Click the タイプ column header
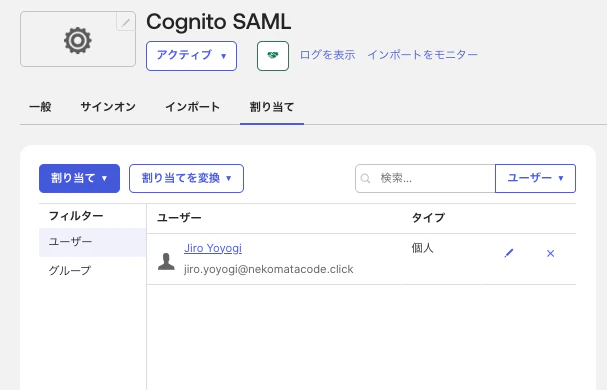The image size is (607, 390). coord(428,218)
